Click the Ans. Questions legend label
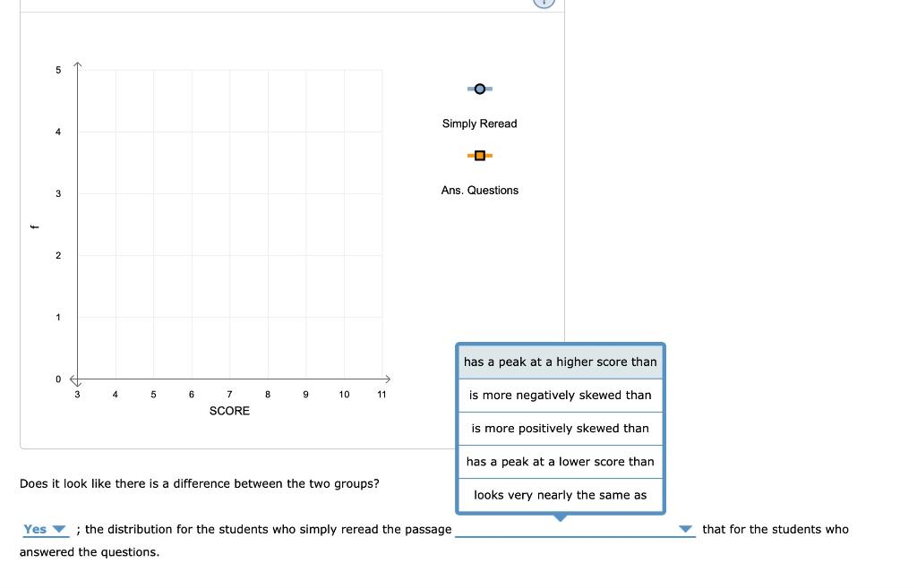917x588 pixels. pyautogui.click(x=480, y=190)
